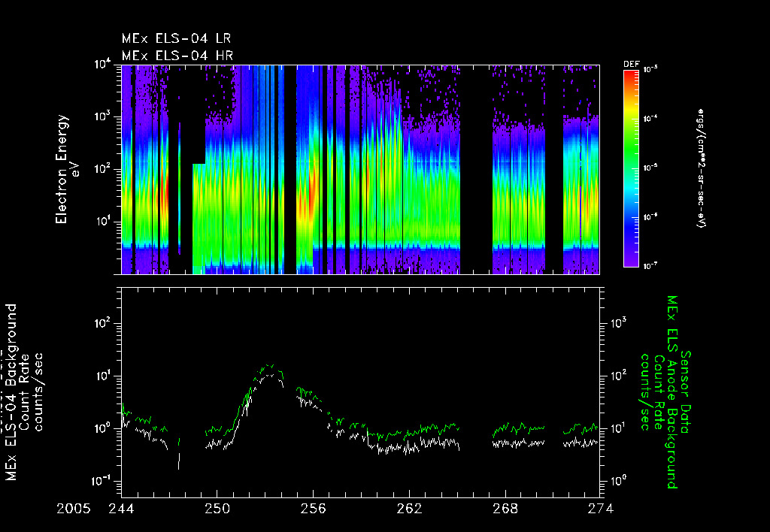Click the day '268' x-axis label
The image size is (770, 532).
(505, 509)
